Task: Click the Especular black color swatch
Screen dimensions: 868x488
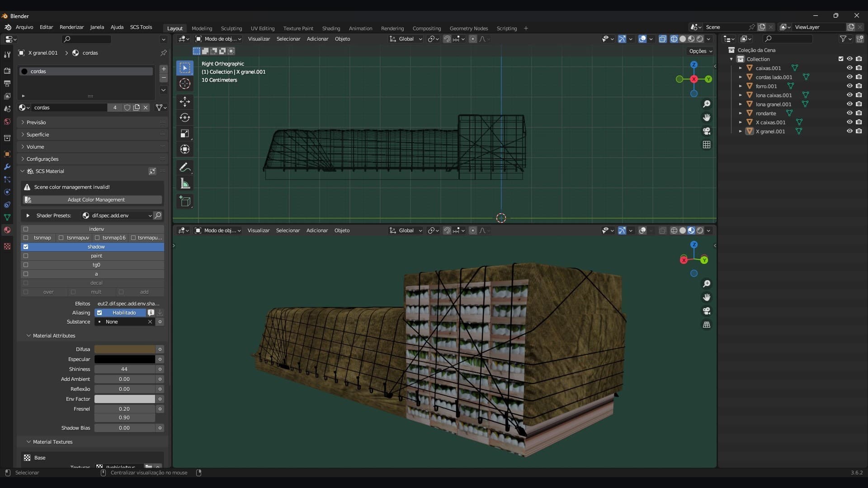Action: click(x=125, y=359)
